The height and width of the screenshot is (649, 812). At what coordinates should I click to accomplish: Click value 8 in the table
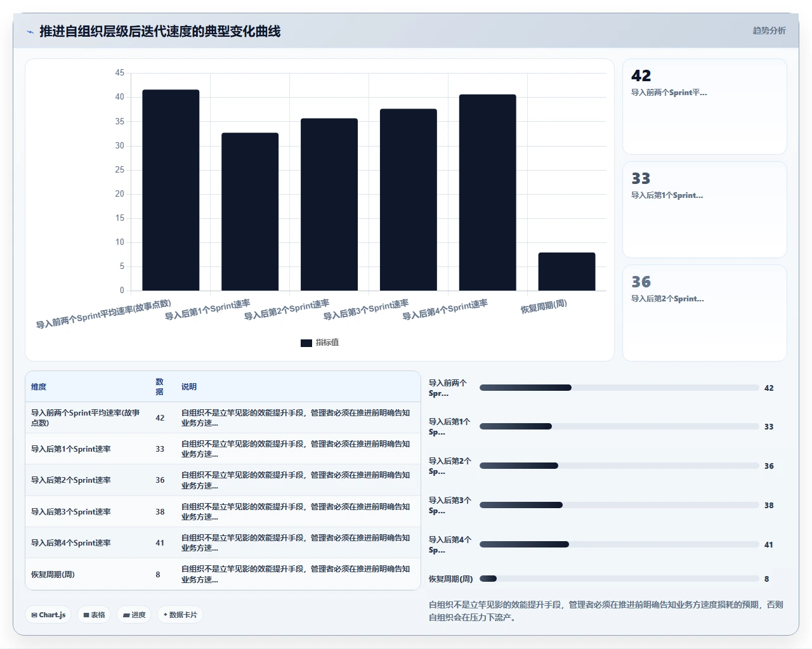158,574
